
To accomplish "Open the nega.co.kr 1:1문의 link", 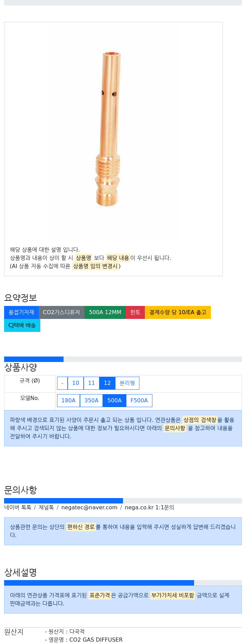I will tap(149, 508).
